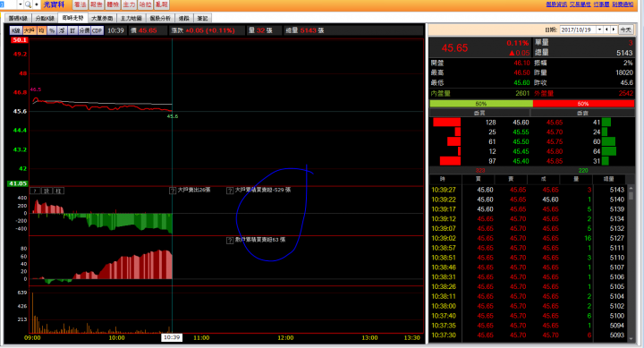The height and width of the screenshot is (348, 644).
Task: Go to next date with right arrow
Action: pos(614,30)
